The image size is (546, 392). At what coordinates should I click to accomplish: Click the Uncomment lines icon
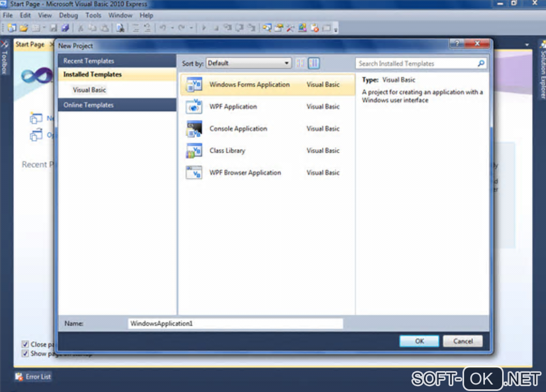[x=147, y=28]
